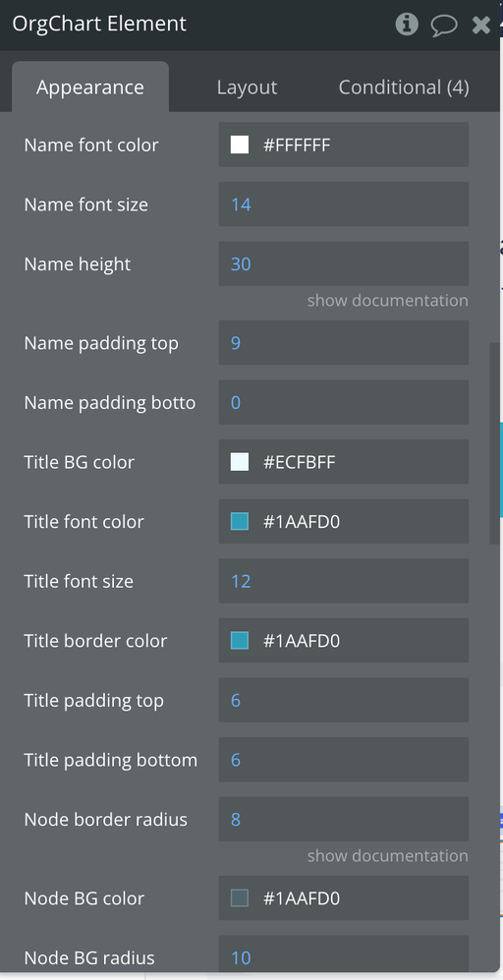Screen dimensions: 503x980
Task: Close the OrgChart Element panel
Action: coord(480,25)
